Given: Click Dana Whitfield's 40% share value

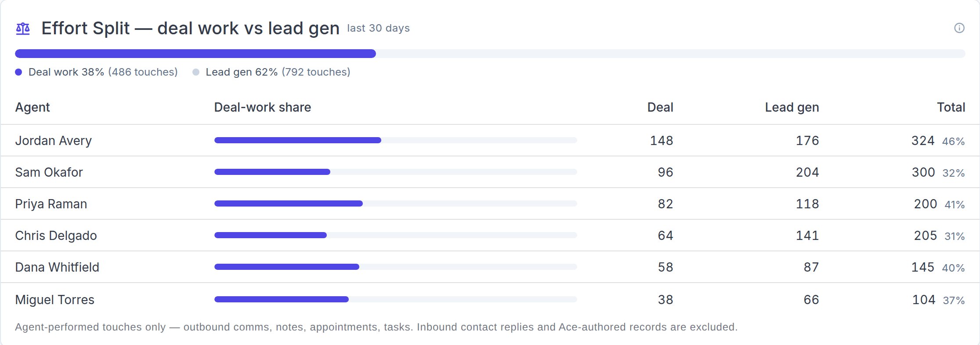Looking at the screenshot, I should pyautogui.click(x=954, y=268).
